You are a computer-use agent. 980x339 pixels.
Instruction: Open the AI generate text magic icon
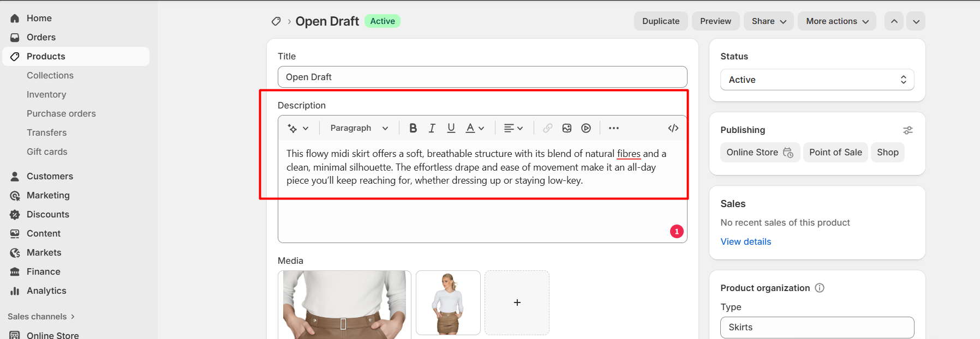(x=298, y=128)
